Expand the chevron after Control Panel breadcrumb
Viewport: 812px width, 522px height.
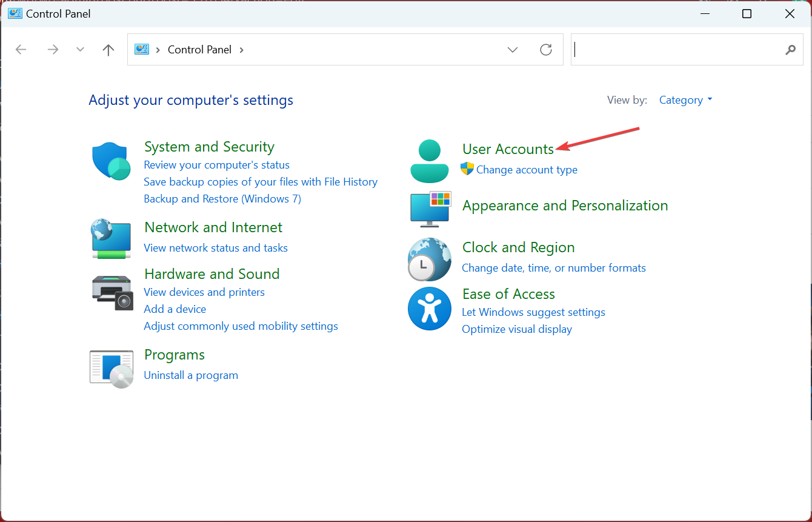[242, 50]
